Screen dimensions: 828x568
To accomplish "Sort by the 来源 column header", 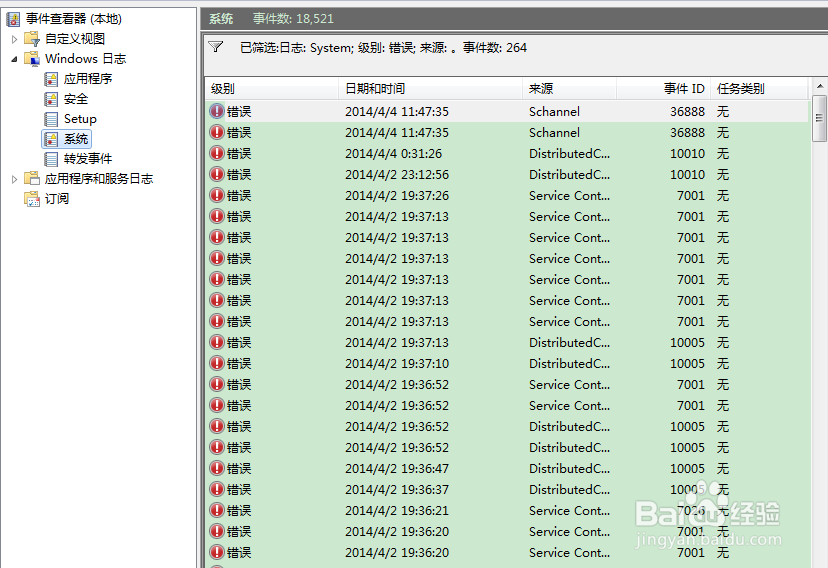I will click(x=569, y=89).
